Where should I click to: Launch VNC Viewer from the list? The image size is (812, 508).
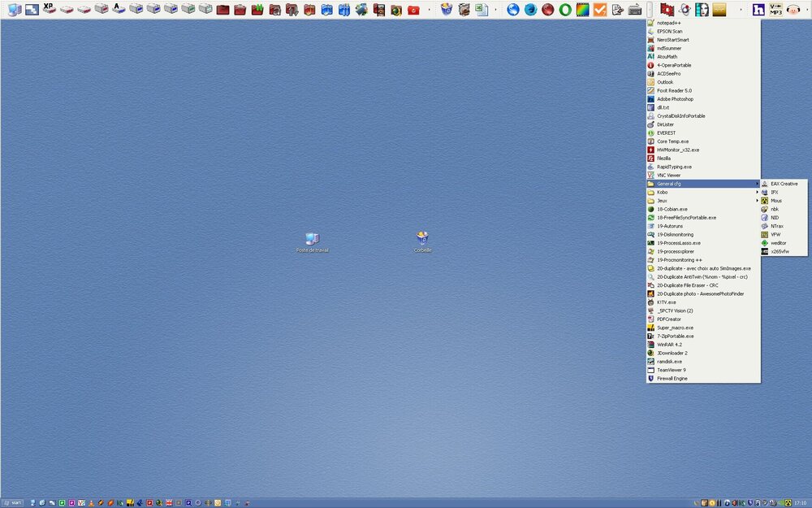point(669,175)
